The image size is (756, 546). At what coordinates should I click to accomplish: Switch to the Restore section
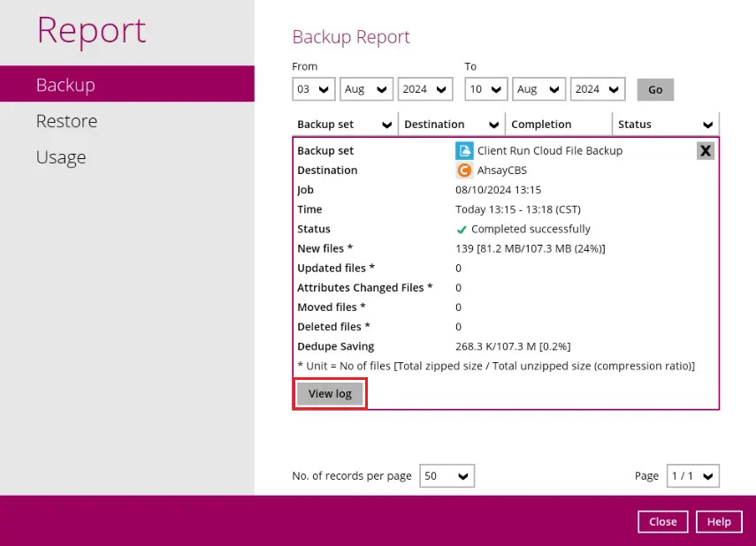pos(65,121)
